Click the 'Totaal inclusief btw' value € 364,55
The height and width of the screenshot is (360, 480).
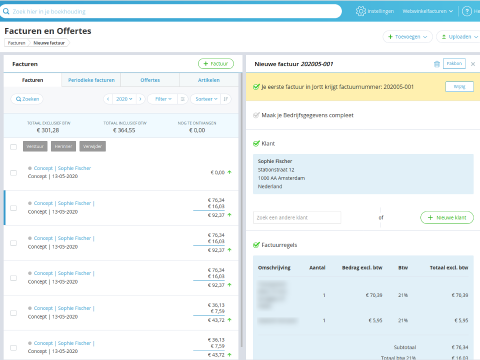124,130
